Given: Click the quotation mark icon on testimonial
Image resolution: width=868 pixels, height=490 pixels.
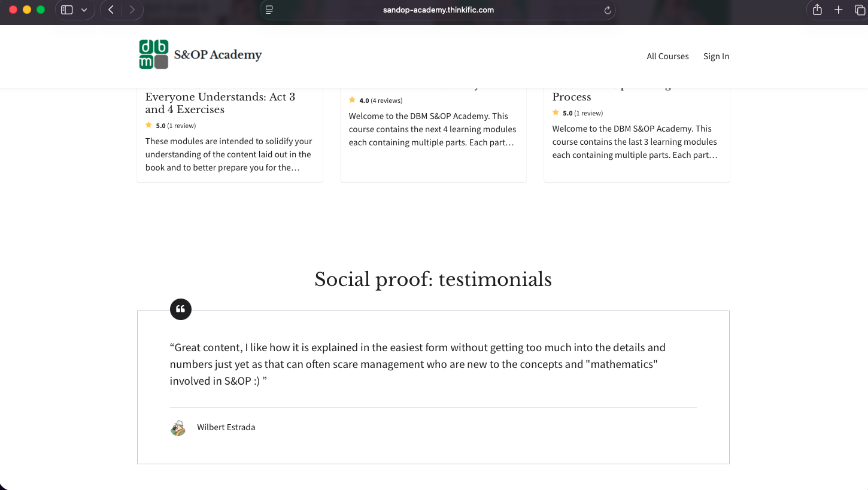Looking at the screenshot, I should click(x=181, y=309).
